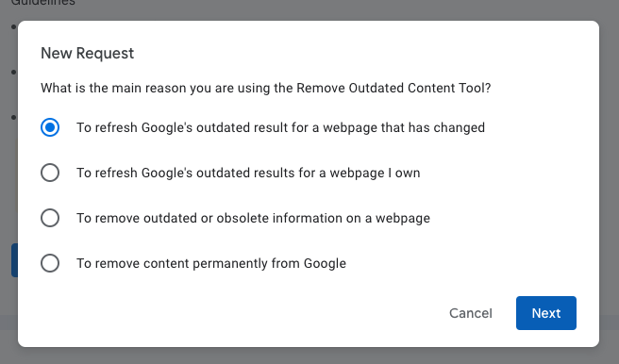The height and width of the screenshot is (364, 619).
Task: Select the radio circle for 'webpage that has changed'
Action: 50,127
